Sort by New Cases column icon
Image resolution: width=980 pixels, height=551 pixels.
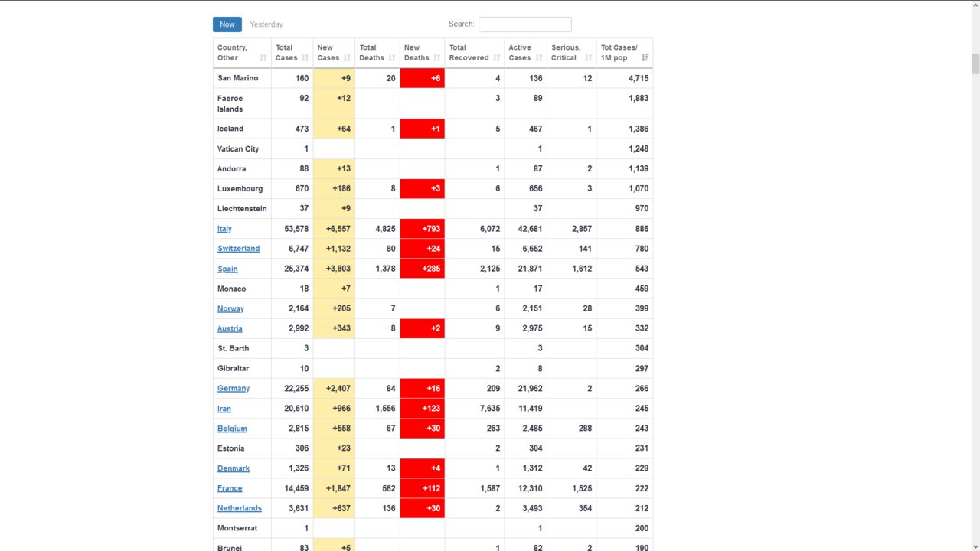(x=348, y=57)
